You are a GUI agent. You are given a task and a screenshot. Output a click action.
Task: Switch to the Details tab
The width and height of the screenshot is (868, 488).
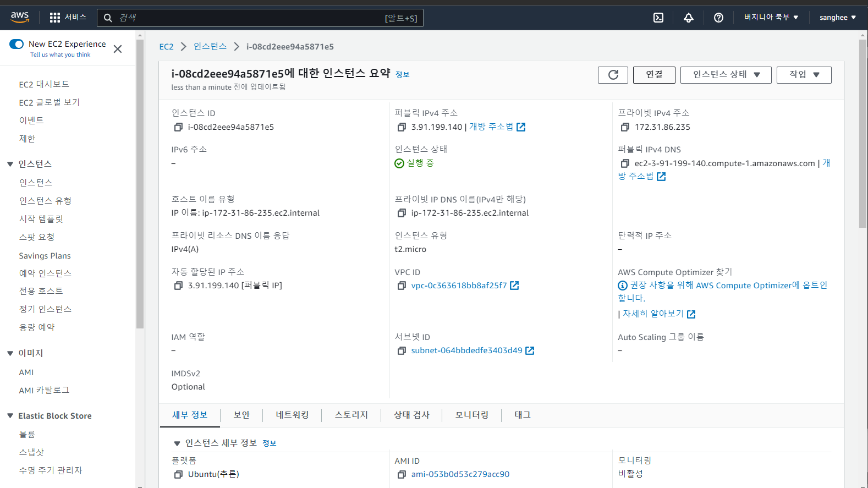coord(190,415)
